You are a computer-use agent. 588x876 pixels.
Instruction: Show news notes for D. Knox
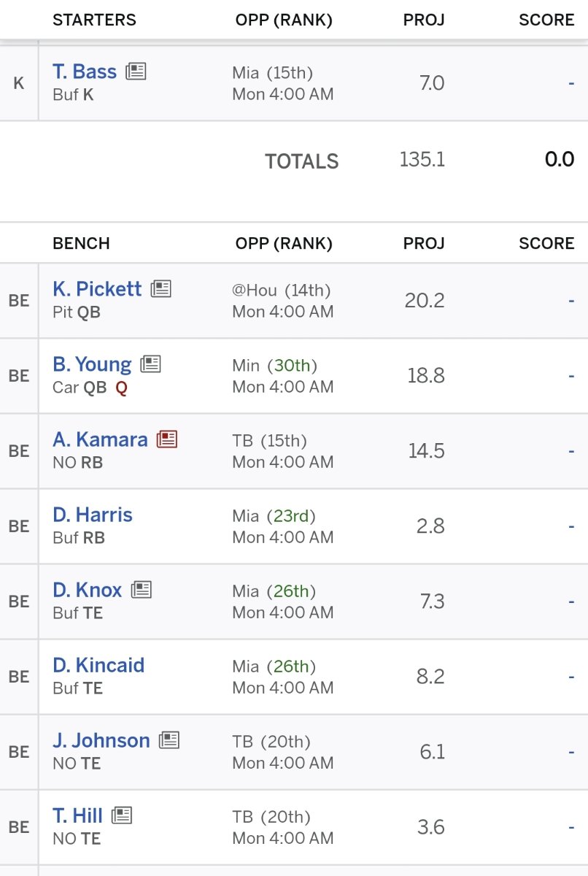142,589
